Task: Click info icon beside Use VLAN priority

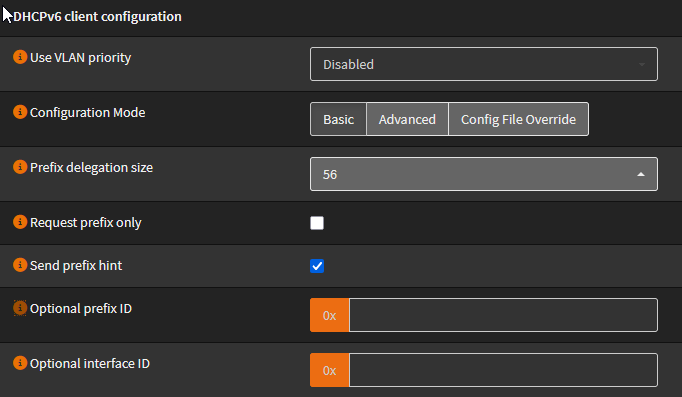Action: pyautogui.click(x=20, y=57)
